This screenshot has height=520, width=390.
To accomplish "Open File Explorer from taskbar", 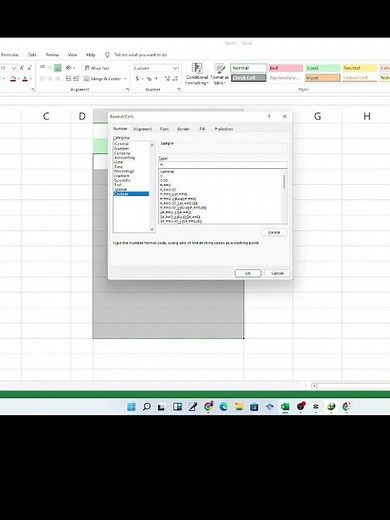I will [x=239, y=407].
